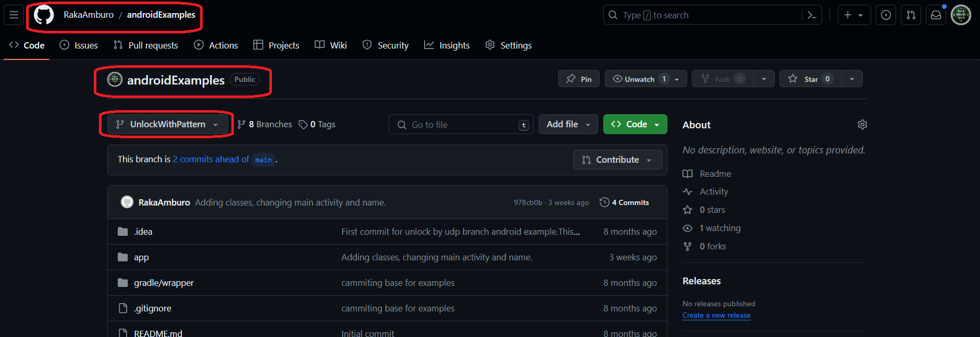This screenshot has height=337, width=980.
Task: Open the issues inbox icon in header
Action: (886, 15)
